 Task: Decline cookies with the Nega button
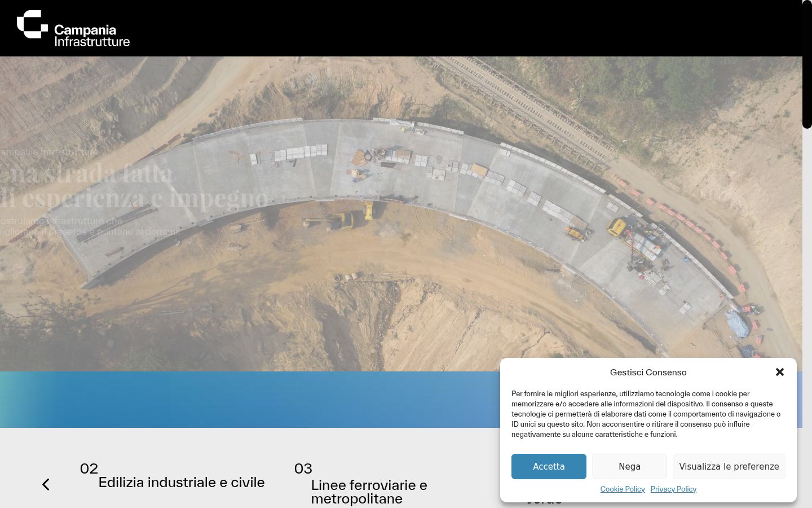coord(629,466)
